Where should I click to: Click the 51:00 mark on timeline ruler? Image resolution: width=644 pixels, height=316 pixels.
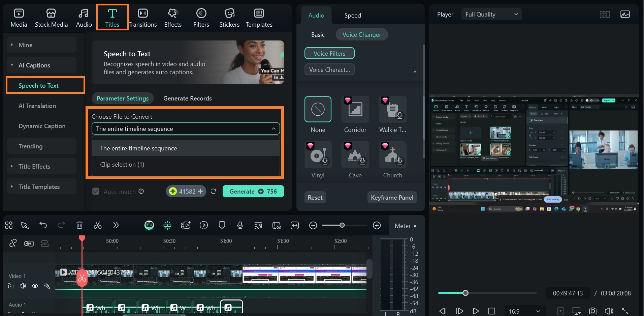coord(226,241)
